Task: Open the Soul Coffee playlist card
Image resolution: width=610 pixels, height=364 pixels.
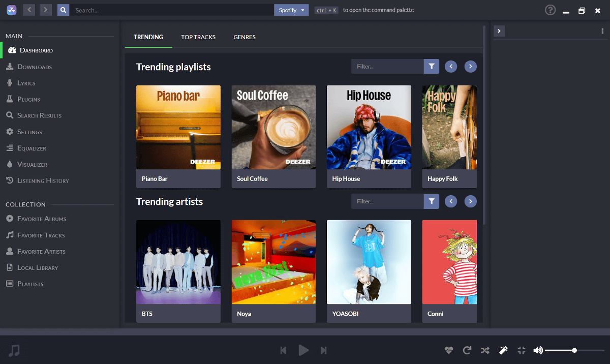Action: tap(273, 136)
